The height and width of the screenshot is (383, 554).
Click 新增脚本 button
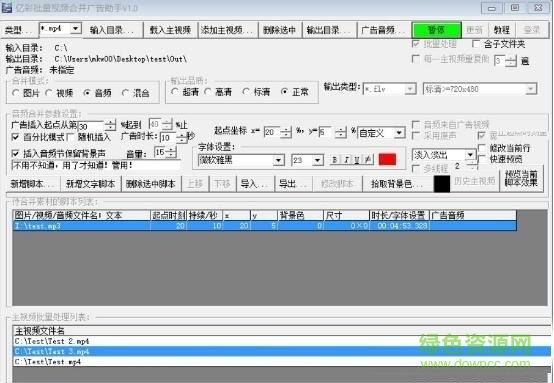[x=33, y=184]
